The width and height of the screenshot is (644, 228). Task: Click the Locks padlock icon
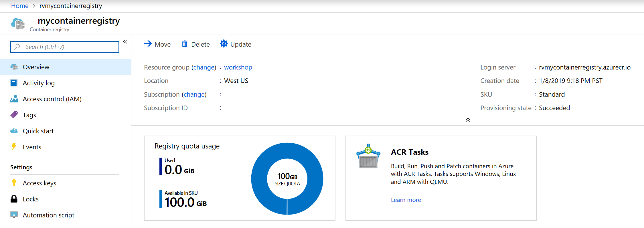(14, 199)
